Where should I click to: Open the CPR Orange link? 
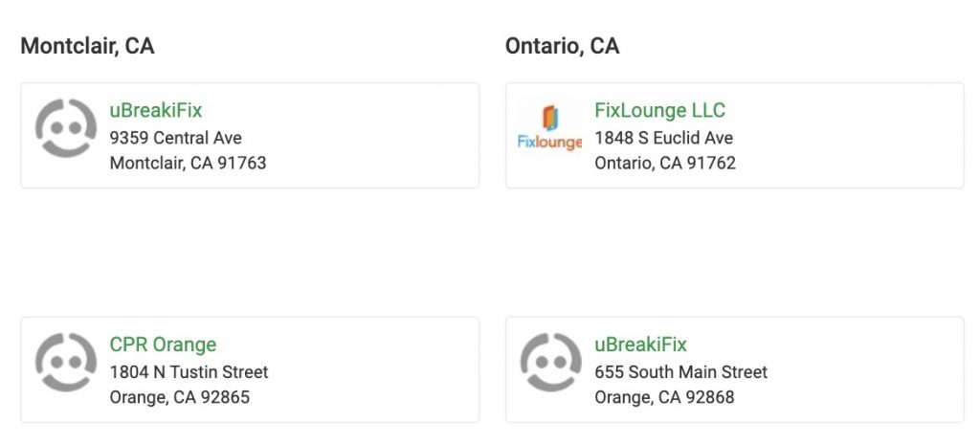(x=163, y=345)
